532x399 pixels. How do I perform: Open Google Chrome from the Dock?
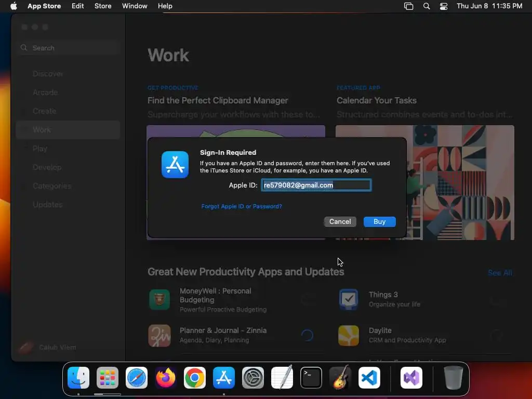click(195, 378)
